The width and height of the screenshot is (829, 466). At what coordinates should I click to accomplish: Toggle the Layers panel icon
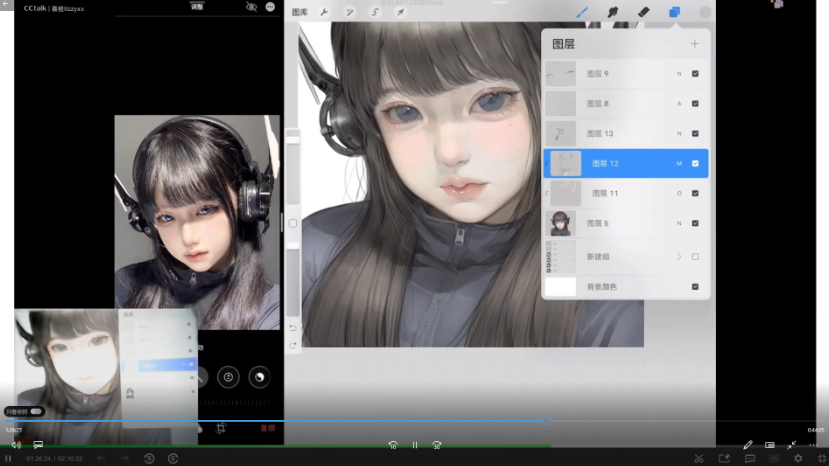(674, 12)
